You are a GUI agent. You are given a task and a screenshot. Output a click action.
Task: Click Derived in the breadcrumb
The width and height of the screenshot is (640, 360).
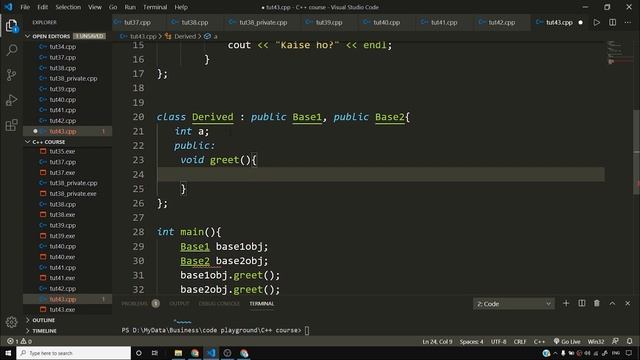[185, 36]
